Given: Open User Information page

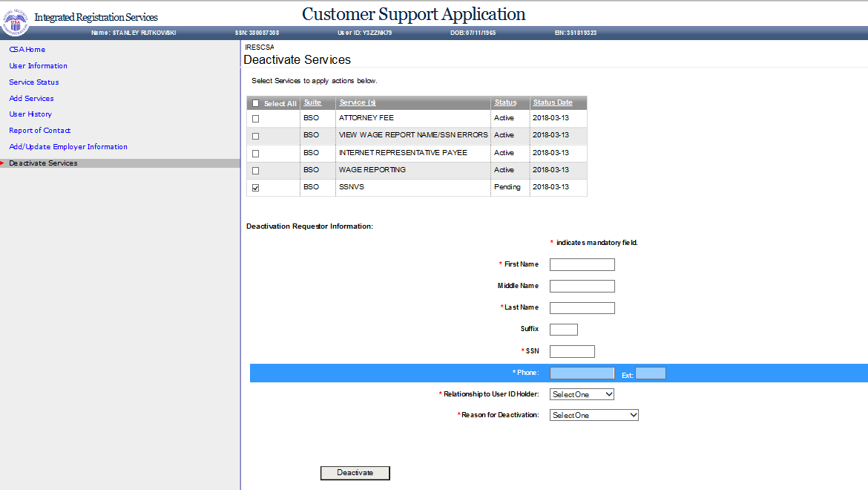Looking at the screenshot, I should [38, 66].
